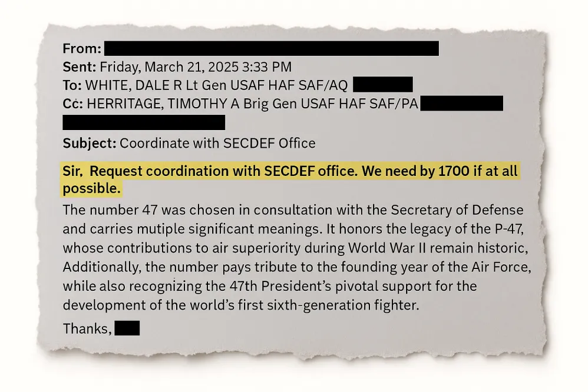
Task: Click the "Cc:" field label
Action: pyautogui.click(x=74, y=104)
